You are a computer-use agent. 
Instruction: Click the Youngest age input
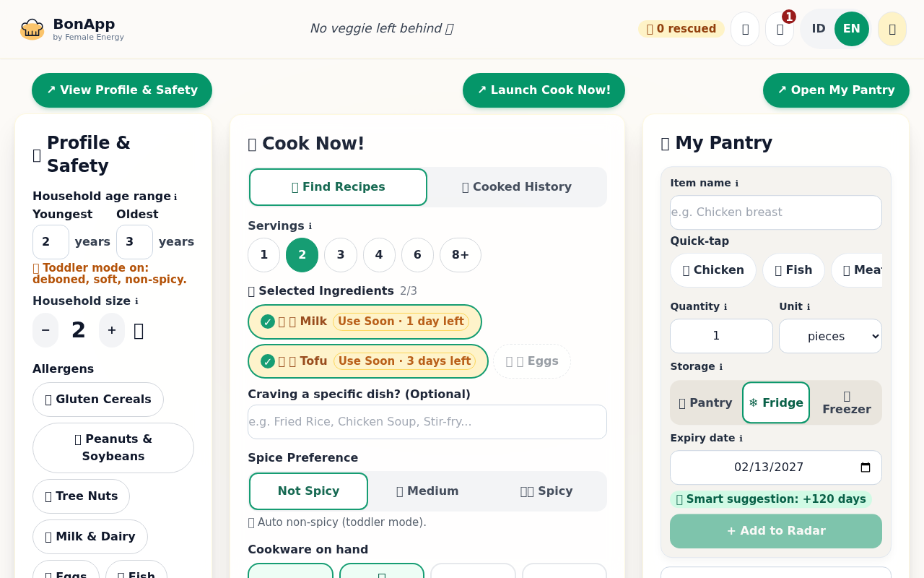pos(51,242)
